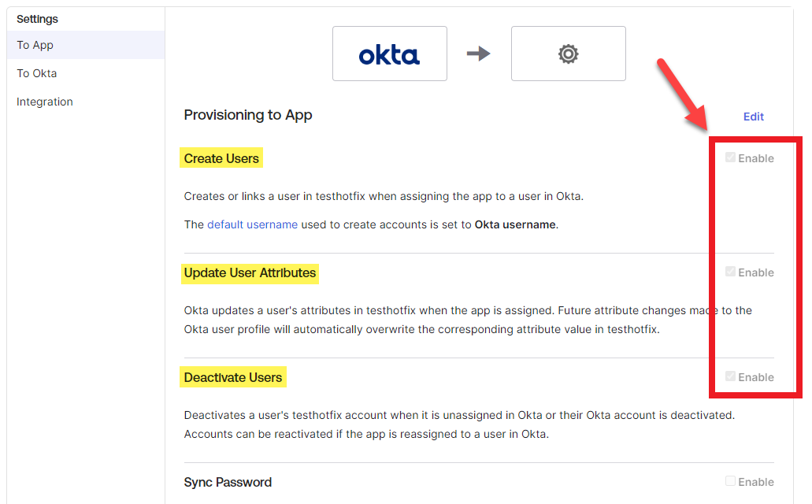Open the default username link
812x504 pixels.
252,224
